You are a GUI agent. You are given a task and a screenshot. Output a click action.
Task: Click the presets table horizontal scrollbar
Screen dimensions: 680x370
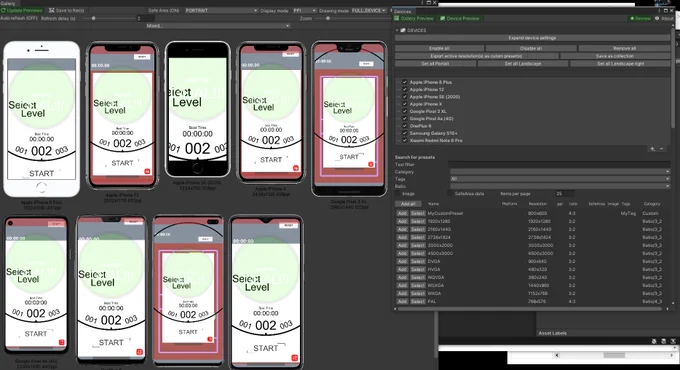(x=530, y=309)
